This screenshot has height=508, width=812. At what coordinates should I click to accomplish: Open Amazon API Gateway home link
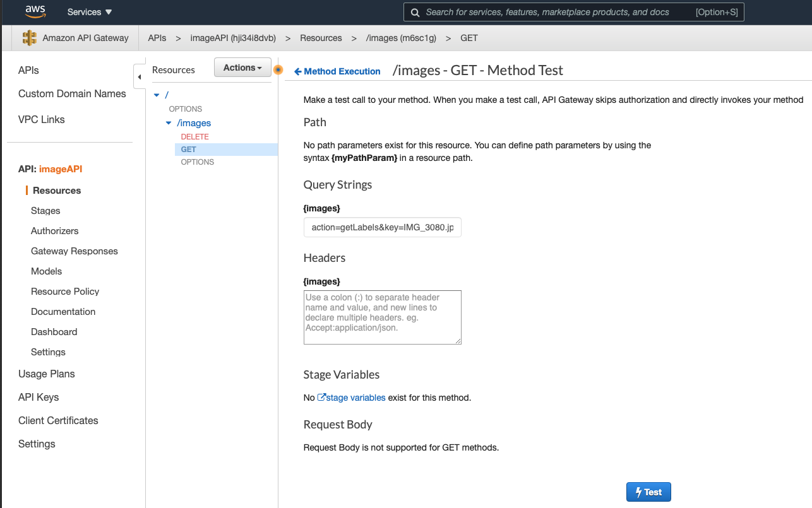tap(85, 38)
